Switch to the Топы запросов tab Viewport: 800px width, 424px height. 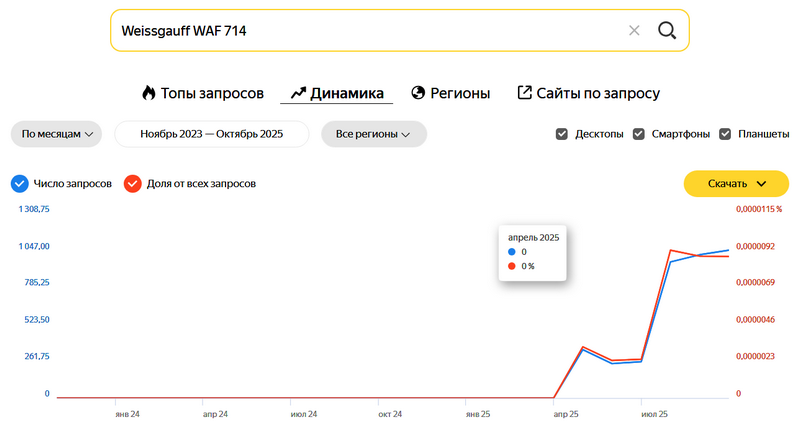coord(212,93)
